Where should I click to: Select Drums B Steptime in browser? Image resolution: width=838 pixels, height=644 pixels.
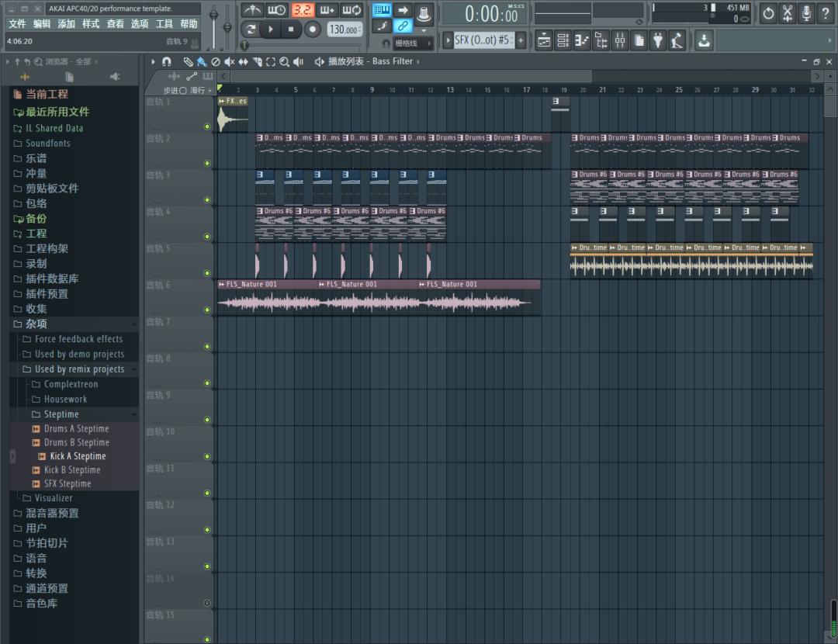pos(76,442)
